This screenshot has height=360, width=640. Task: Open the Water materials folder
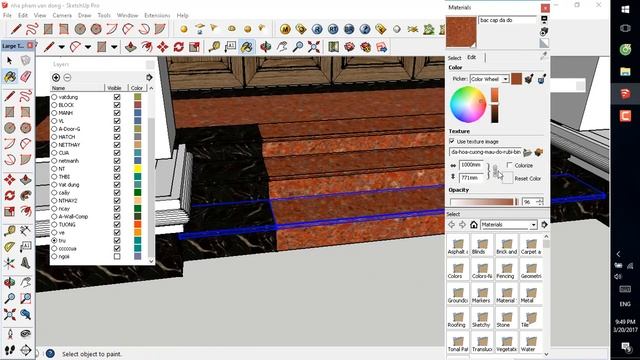530,343
